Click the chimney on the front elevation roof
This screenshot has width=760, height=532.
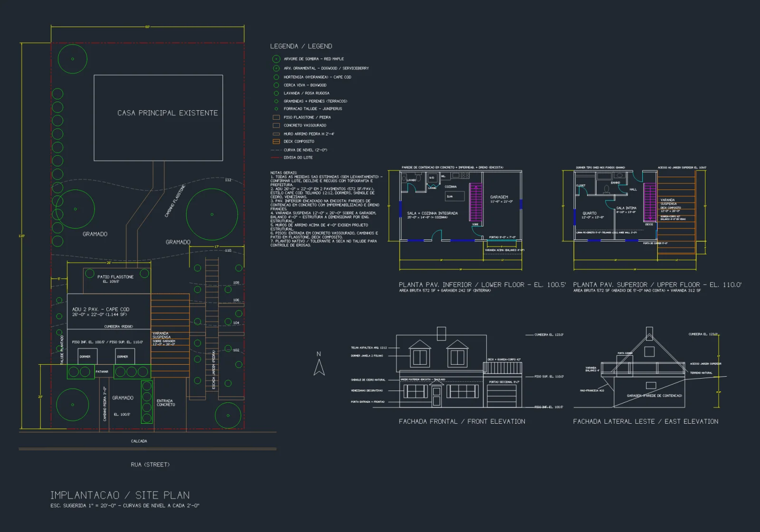[x=441, y=334]
